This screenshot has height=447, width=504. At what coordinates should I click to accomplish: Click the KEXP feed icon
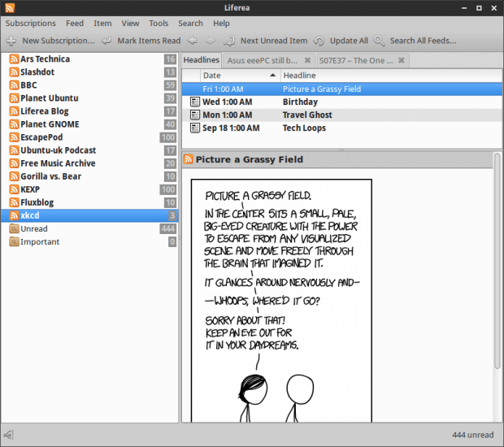point(14,189)
